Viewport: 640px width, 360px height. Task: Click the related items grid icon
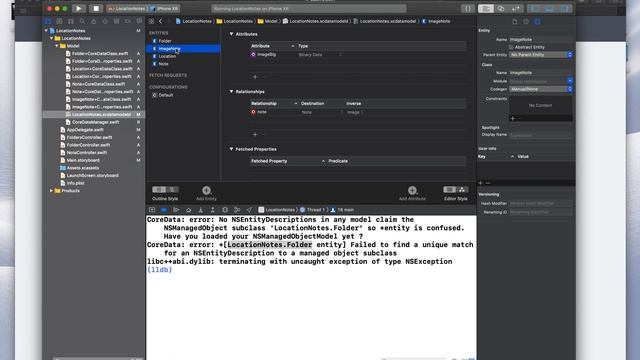point(151,21)
